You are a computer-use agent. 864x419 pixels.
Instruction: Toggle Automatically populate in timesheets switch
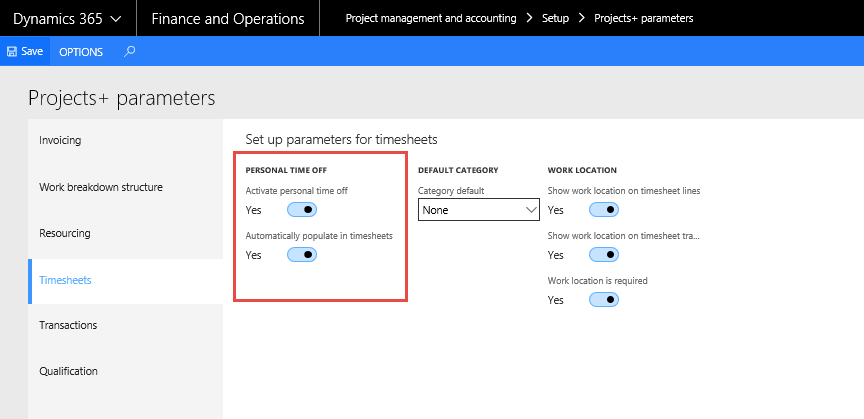point(302,255)
